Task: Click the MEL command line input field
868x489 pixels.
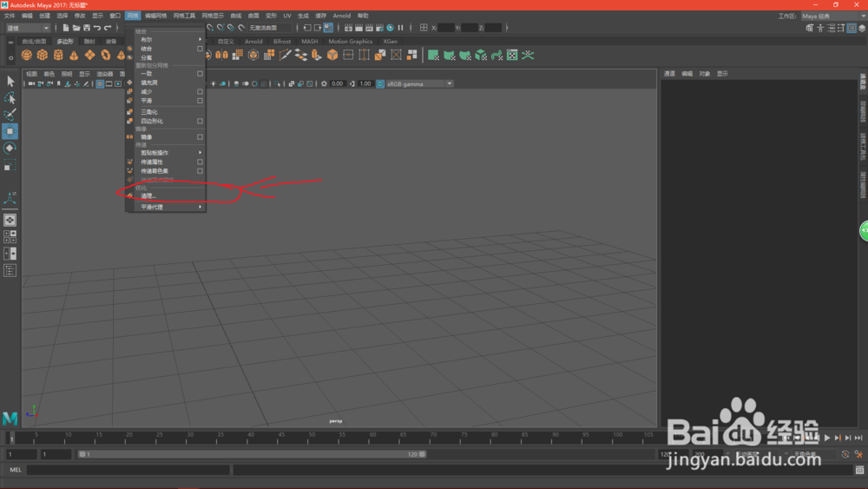Action: [x=128, y=470]
